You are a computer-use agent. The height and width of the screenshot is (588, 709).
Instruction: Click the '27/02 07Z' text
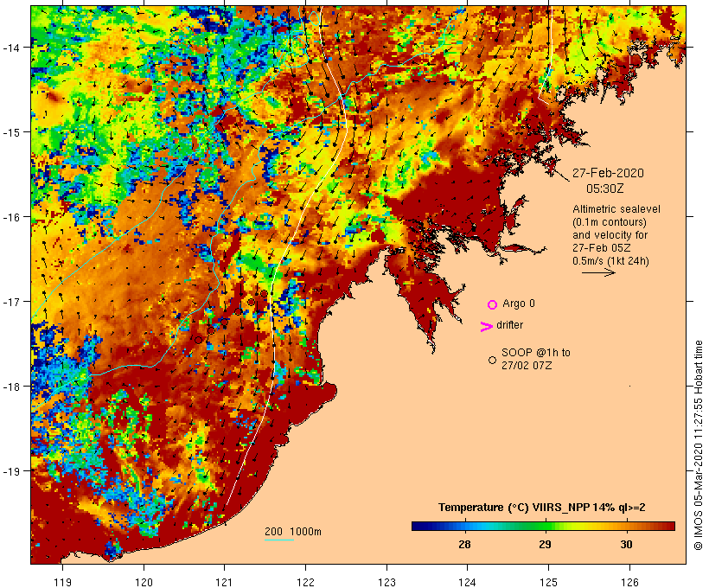pyautogui.click(x=527, y=366)
